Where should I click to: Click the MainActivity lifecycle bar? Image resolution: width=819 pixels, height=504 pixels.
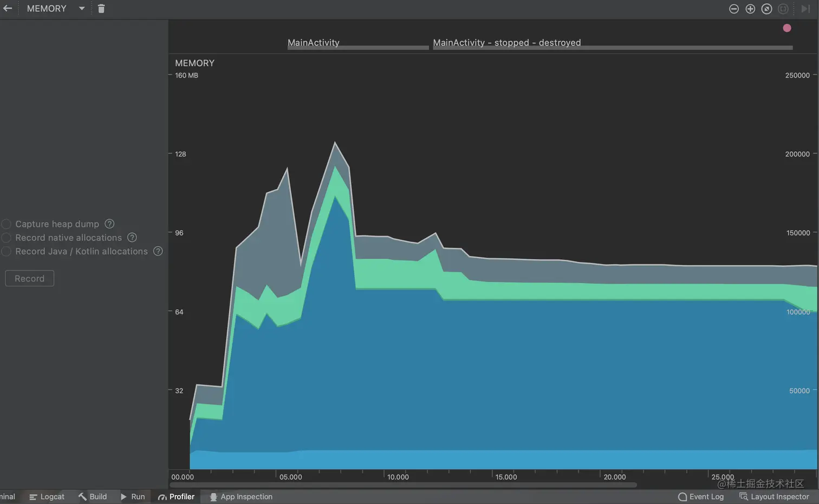[x=358, y=48]
